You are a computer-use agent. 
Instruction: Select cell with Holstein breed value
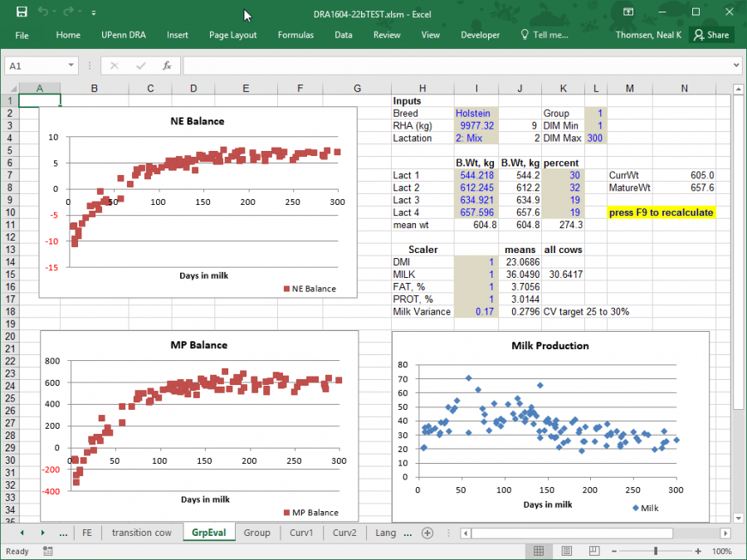coord(476,113)
